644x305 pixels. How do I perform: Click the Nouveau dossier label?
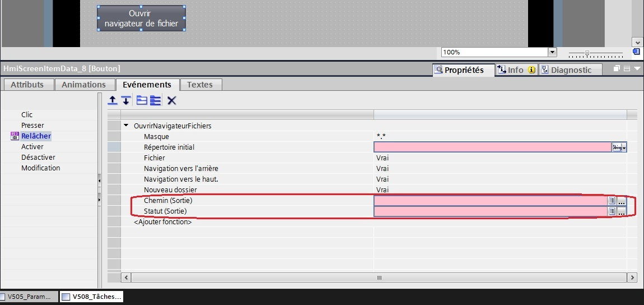tap(170, 190)
